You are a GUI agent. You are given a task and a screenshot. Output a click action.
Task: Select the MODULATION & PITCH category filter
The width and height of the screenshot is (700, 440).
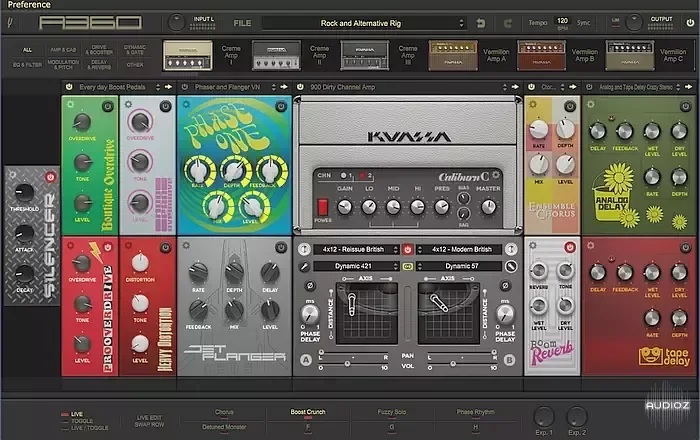[x=63, y=65]
